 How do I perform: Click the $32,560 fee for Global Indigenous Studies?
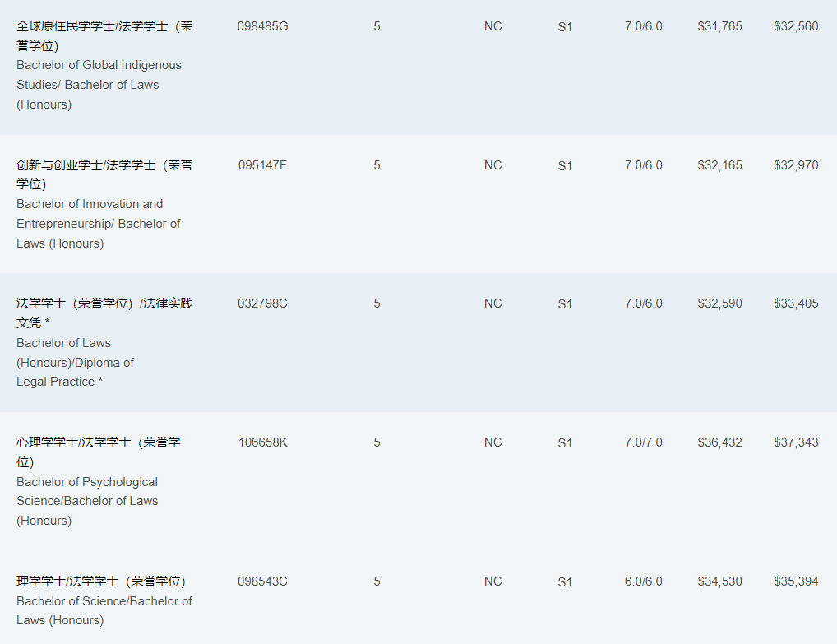tap(796, 26)
